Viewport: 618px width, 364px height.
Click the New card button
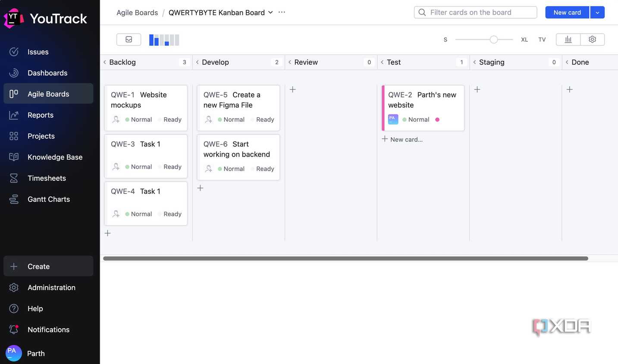[x=567, y=13]
